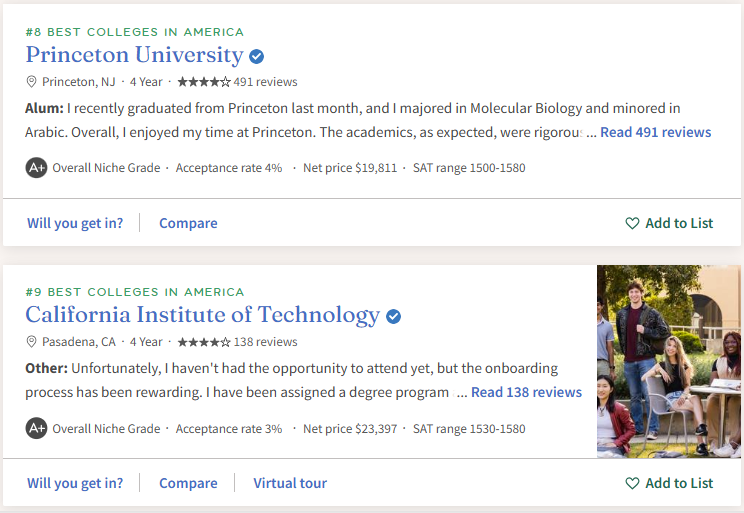The width and height of the screenshot is (744, 513).
Task: Add Princeton University to your list
Action: click(669, 223)
